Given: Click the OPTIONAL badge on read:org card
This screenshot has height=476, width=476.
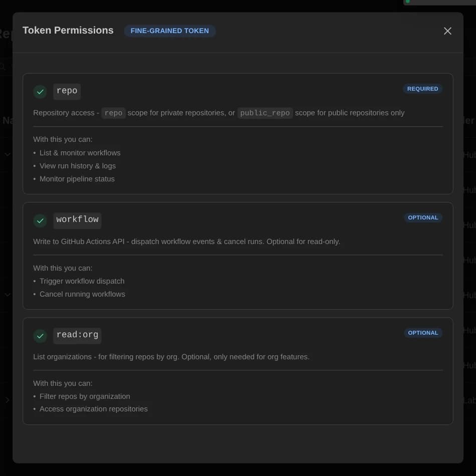Looking at the screenshot, I should [423, 333].
